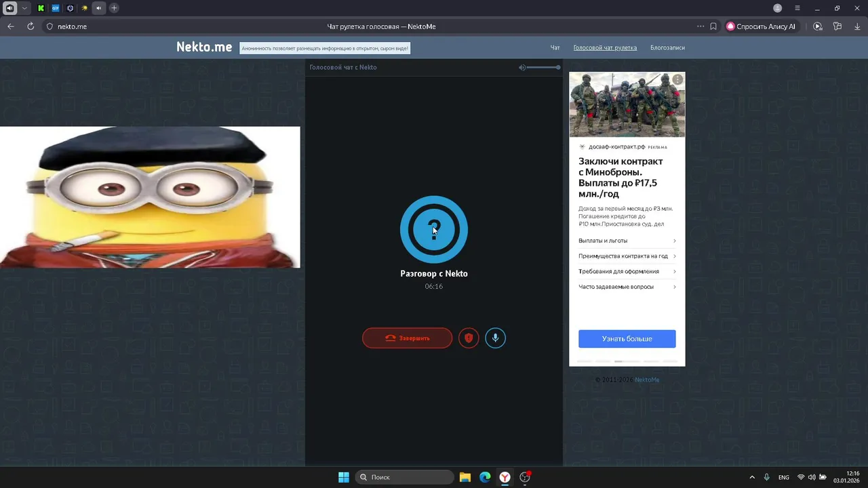Click the досааф-контракт.рф ad source
This screenshot has width=868, height=488.
point(617,147)
